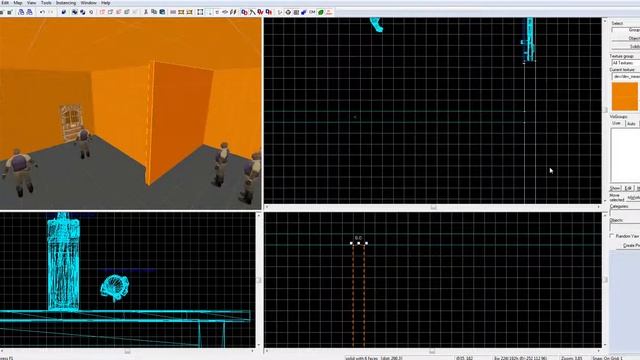Click the last icon on the toolbar
640x360 pixels.
[x=329, y=12]
